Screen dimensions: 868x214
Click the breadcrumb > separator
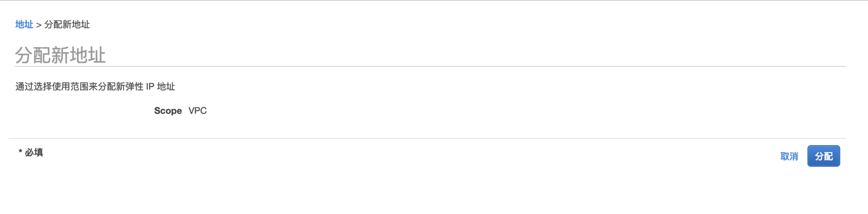tap(38, 25)
